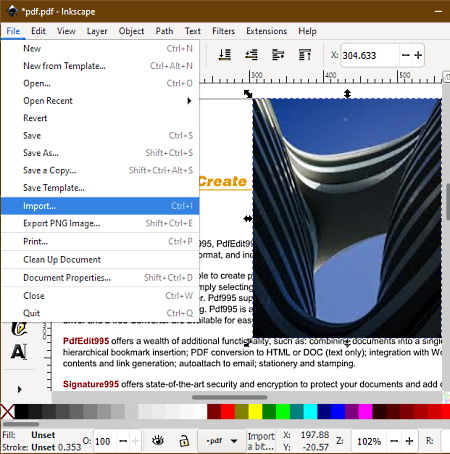Choose Save Template... entry
The height and width of the screenshot is (454, 450).
click(100, 188)
